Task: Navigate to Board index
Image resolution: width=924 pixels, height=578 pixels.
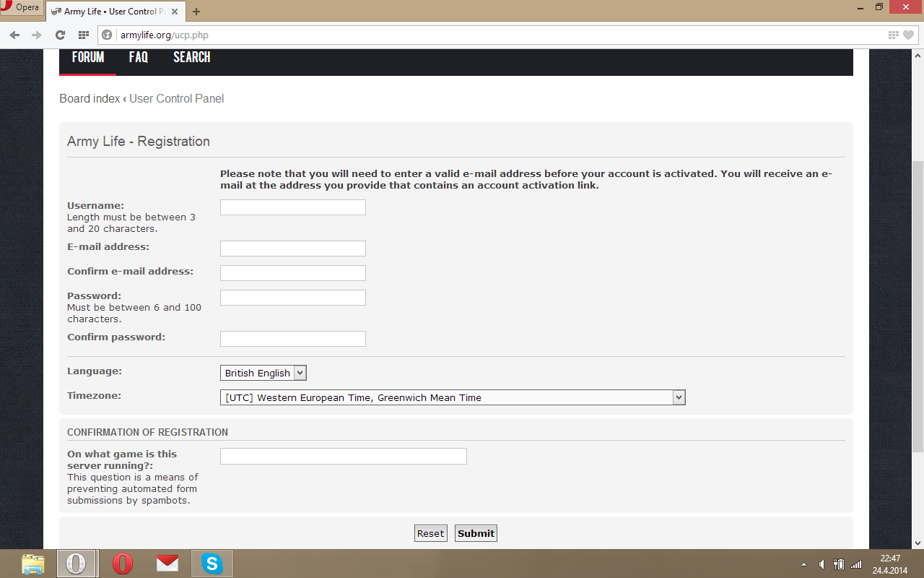Action: (89, 98)
